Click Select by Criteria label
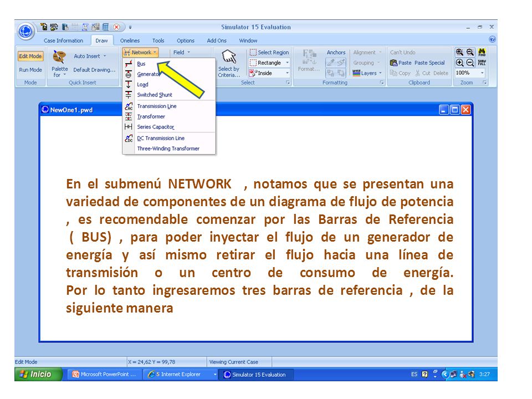This screenshot has height=399, width=532. click(229, 72)
